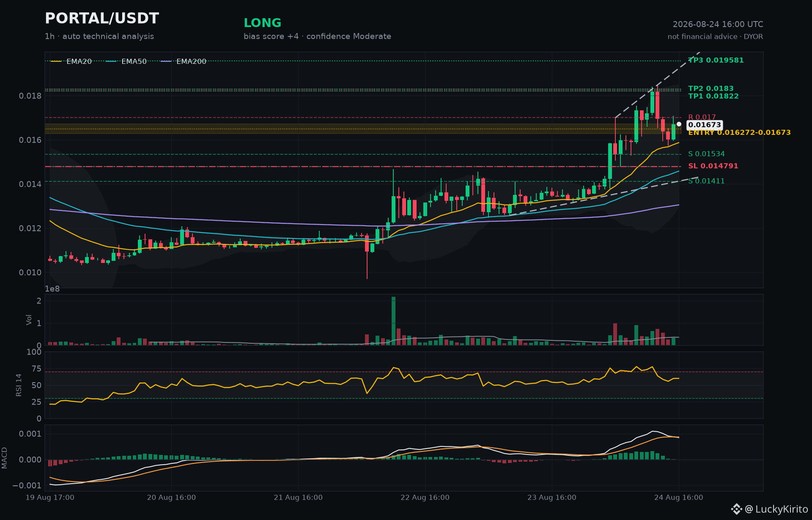812x520 pixels.
Task: Select the '1h · auto technical analysis' subtitle
Action: tap(99, 36)
